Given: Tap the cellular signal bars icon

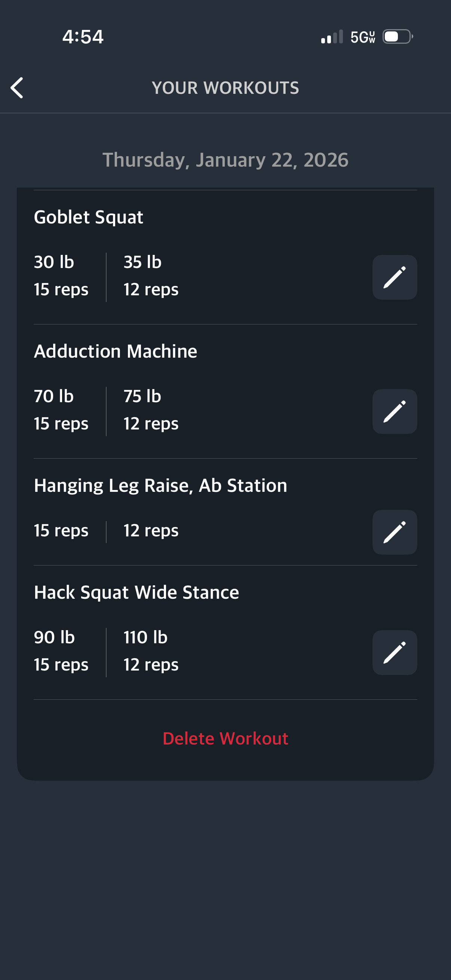Looking at the screenshot, I should pos(332,37).
